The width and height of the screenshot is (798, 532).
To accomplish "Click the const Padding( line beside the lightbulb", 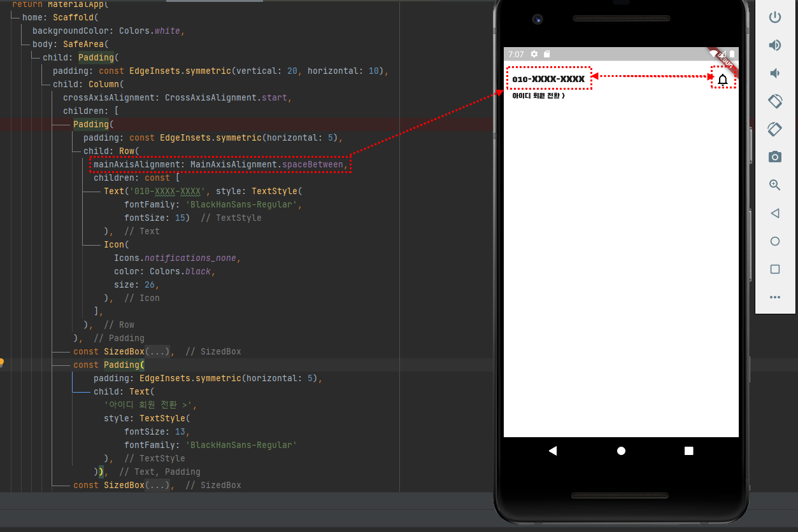I will pos(109,365).
